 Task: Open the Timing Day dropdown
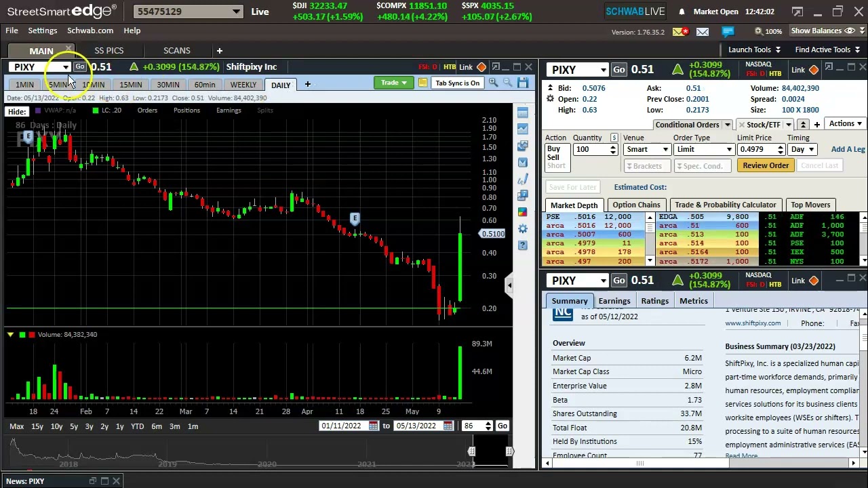coord(803,149)
